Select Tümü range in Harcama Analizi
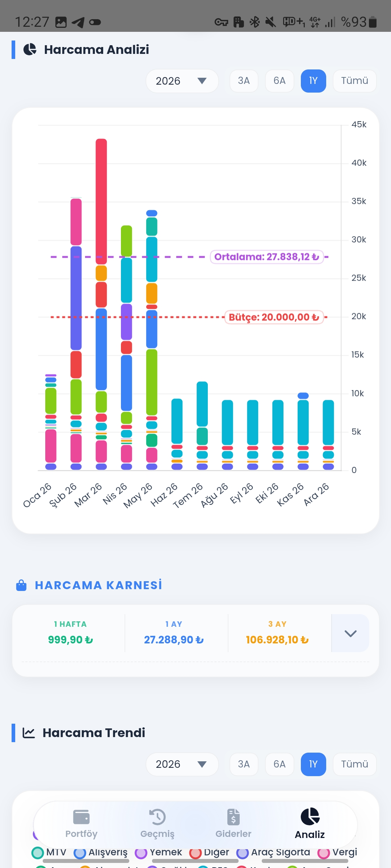The height and width of the screenshot is (868, 391). 355,81
